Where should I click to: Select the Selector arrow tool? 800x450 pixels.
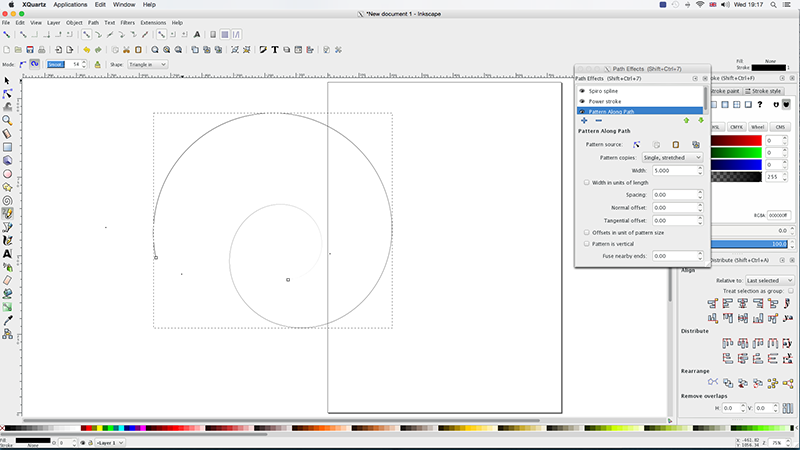7,81
